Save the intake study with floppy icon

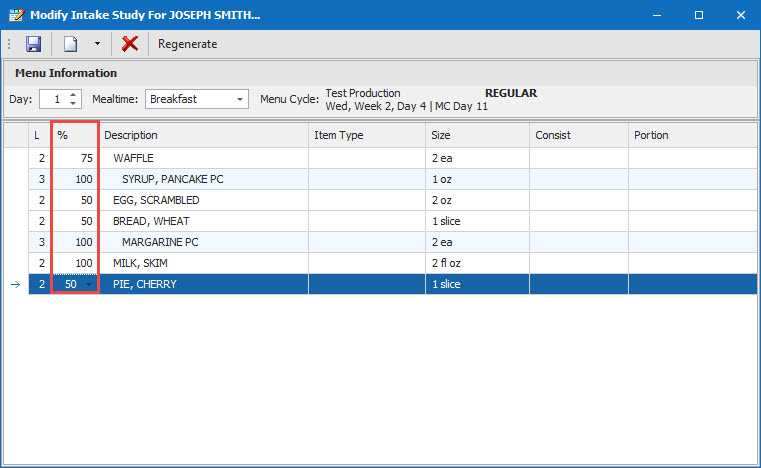coord(33,44)
